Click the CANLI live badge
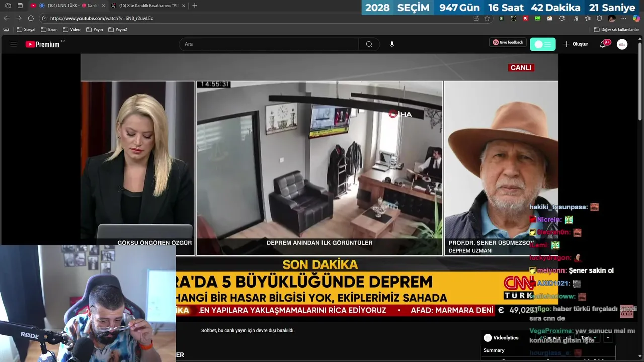 click(x=521, y=68)
